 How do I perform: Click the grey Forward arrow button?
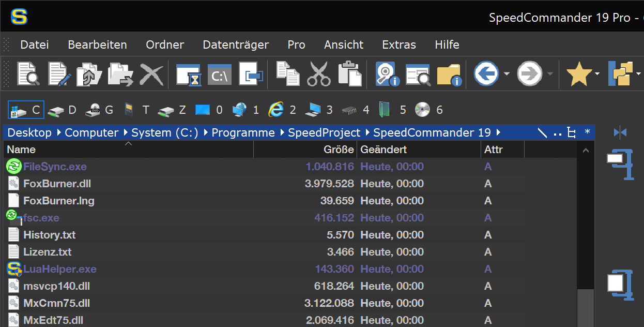click(530, 74)
